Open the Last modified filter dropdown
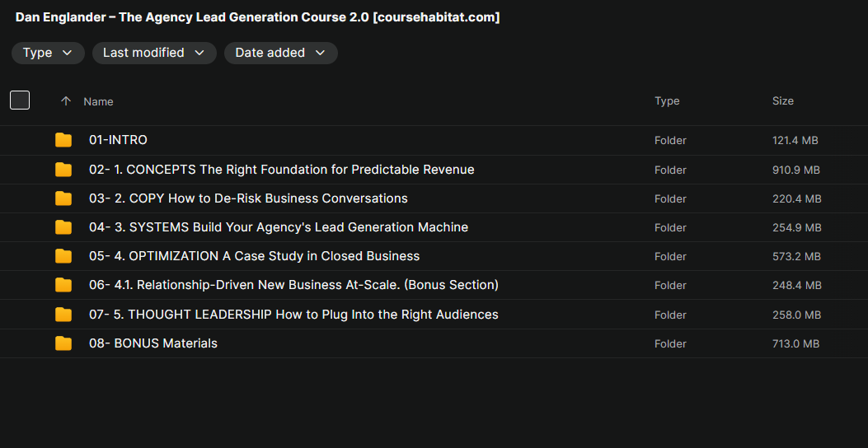This screenshot has width=868, height=448. pyautogui.click(x=154, y=53)
